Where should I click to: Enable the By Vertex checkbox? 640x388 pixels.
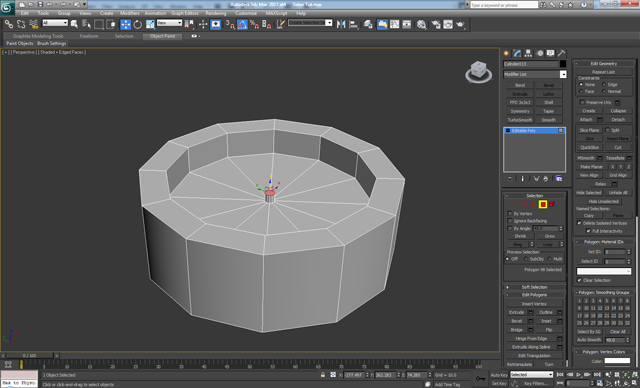510,214
